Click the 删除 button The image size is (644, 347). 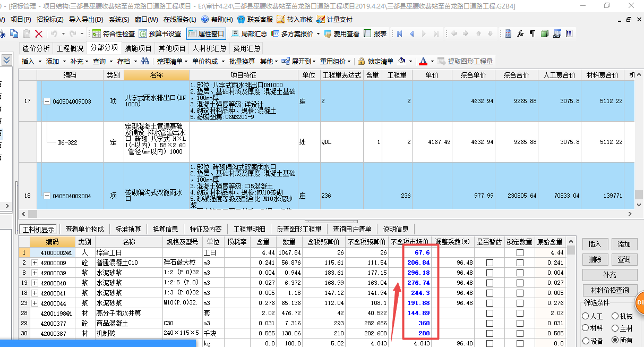[x=595, y=259]
